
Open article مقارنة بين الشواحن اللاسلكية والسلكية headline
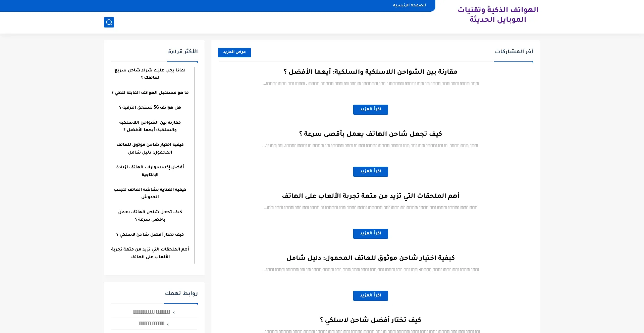click(x=370, y=72)
